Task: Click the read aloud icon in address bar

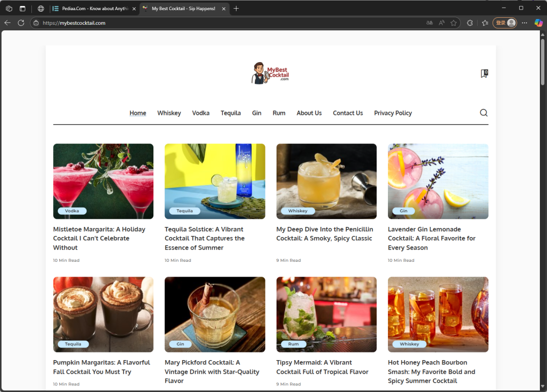Action: pos(441,23)
